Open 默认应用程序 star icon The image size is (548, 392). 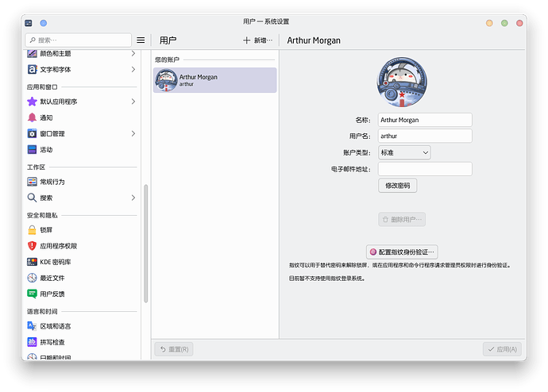tap(32, 102)
